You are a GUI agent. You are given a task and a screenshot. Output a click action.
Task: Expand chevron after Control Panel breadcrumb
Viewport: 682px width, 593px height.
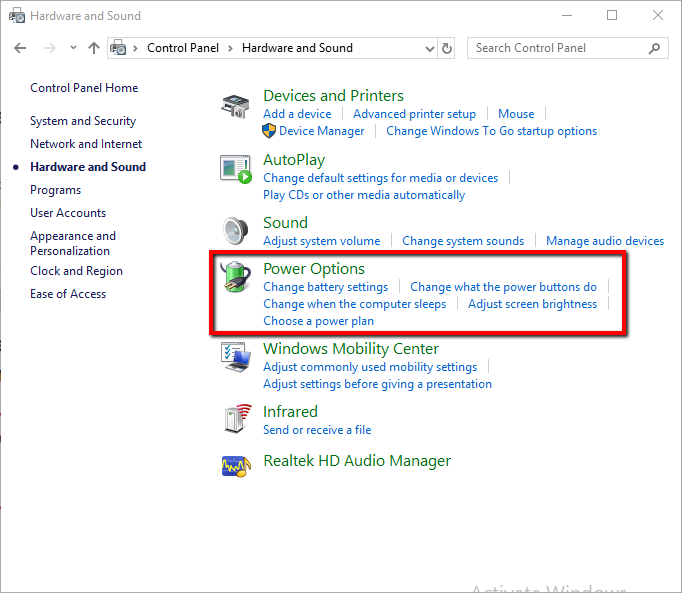pos(231,48)
